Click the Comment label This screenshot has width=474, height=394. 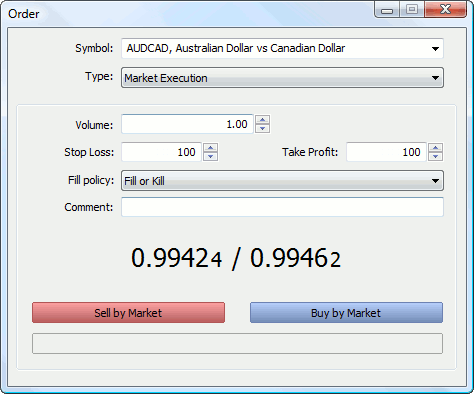point(89,207)
